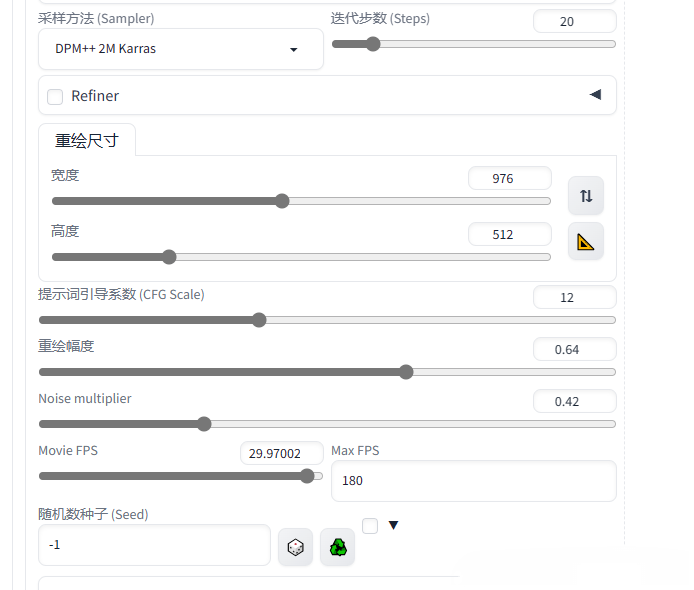Expand the Refiner section arrow
This screenshot has height=590, width=694.
tap(596, 94)
